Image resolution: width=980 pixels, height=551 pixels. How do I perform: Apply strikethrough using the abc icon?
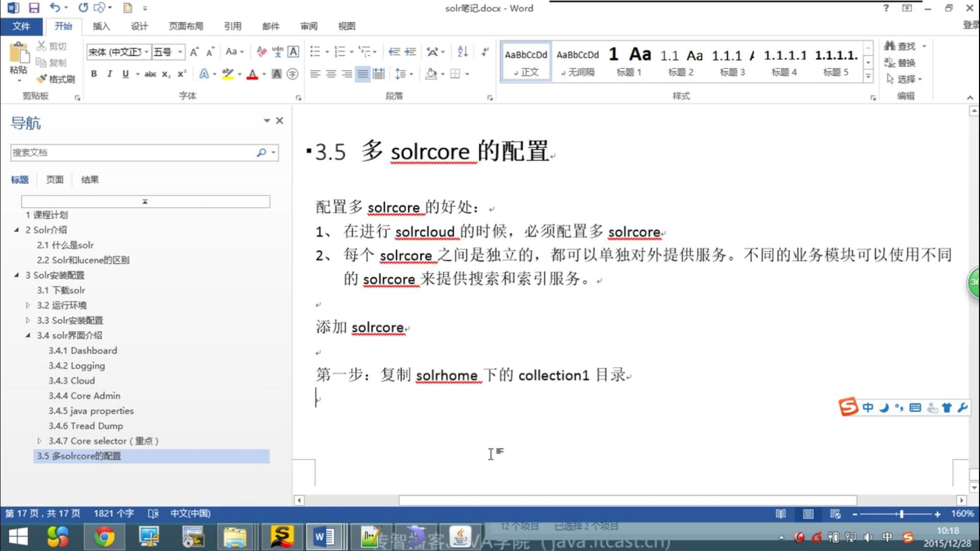point(150,74)
